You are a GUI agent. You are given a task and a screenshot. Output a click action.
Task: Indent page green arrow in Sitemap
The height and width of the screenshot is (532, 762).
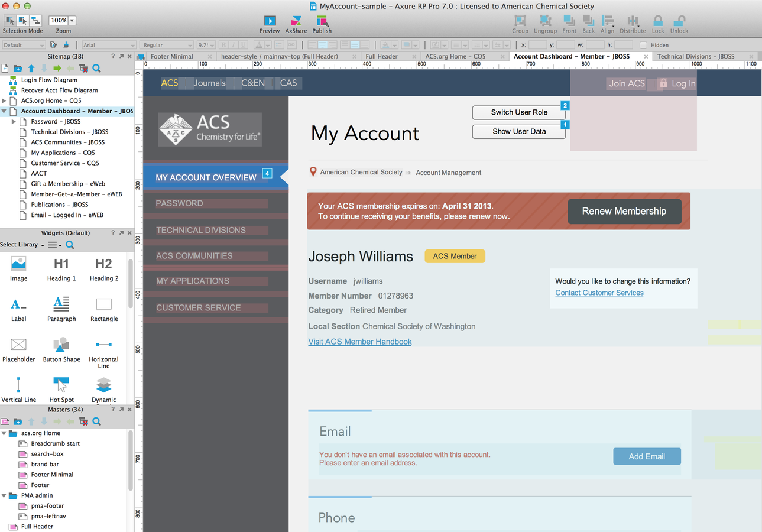click(x=57, y=69)
